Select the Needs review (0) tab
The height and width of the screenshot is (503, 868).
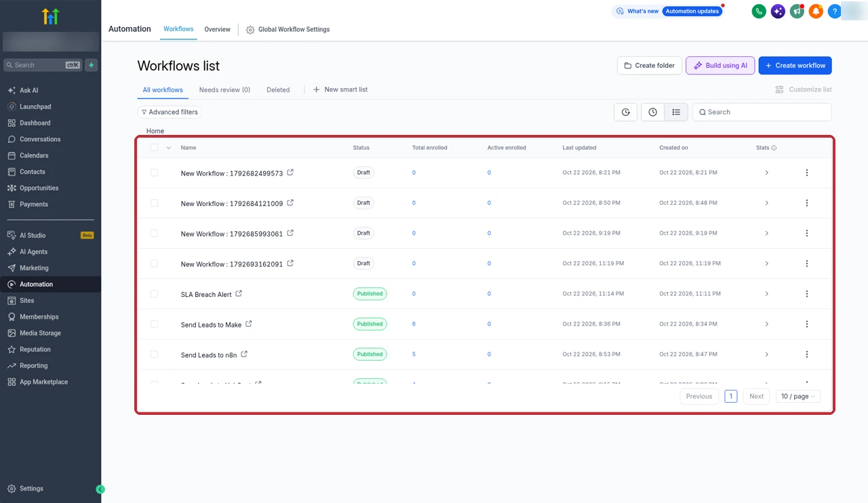224,89
